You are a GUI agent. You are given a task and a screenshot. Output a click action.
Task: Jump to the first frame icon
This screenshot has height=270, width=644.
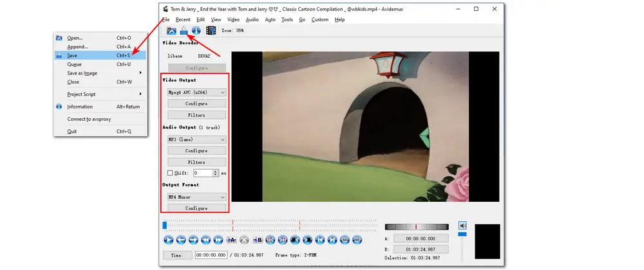tap(320, 240)
